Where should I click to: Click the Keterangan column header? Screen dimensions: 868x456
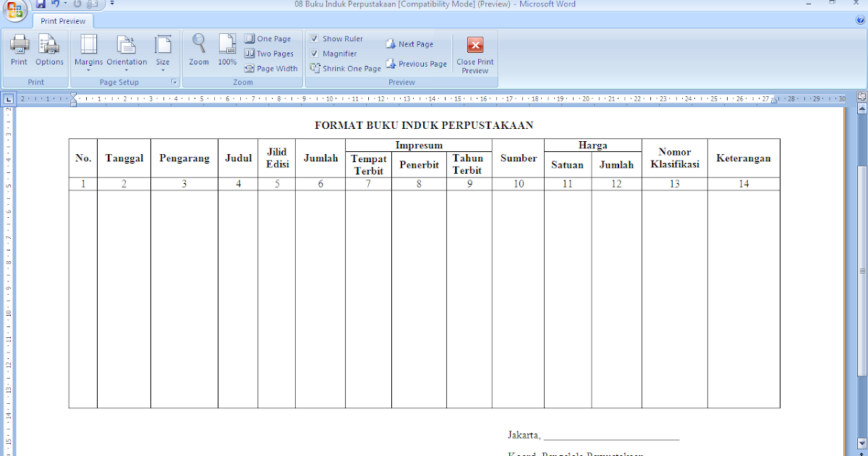(x=744, y=158)
